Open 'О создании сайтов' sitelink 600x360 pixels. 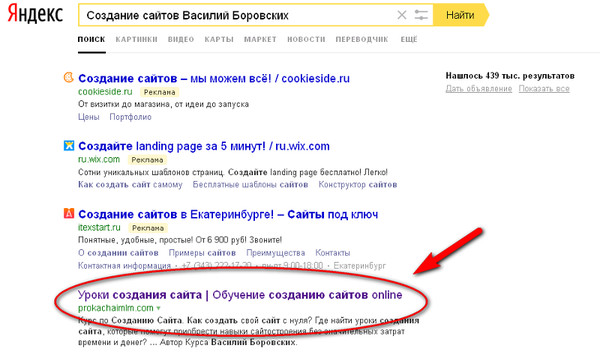click(x=118, y=253)
